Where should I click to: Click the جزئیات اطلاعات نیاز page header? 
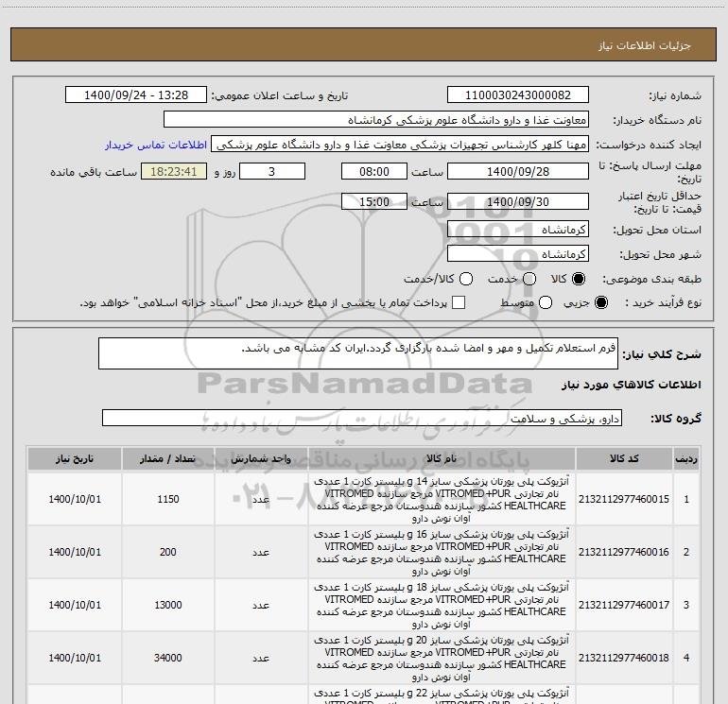645,45
